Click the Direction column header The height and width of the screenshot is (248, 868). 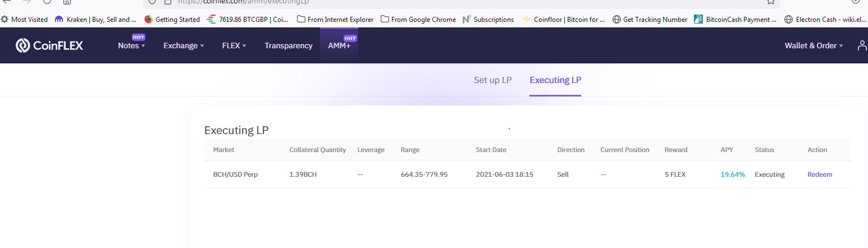point(571,150)
